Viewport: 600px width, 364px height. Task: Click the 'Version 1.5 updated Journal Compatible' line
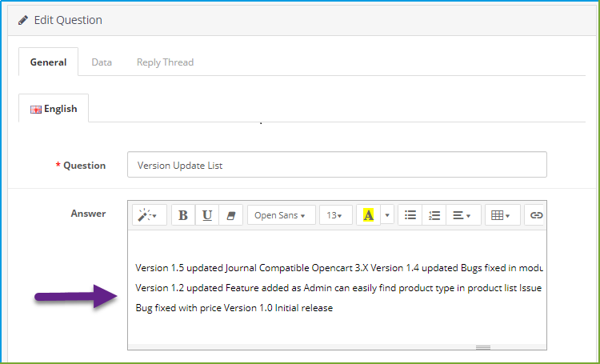(339, 267)
